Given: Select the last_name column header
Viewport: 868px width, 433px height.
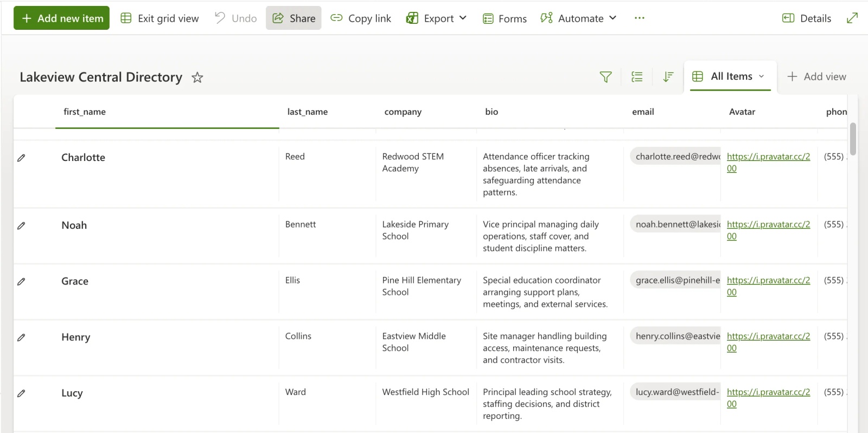Looking at the screenshot, I should (x=328, y=112).
